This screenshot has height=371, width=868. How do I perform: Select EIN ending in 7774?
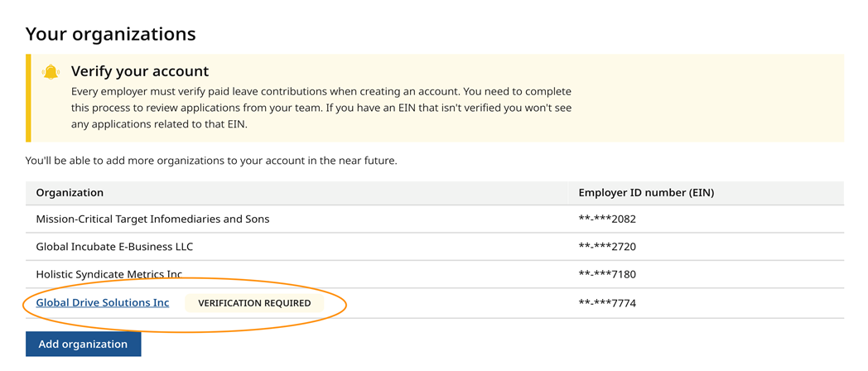[607, 303]
